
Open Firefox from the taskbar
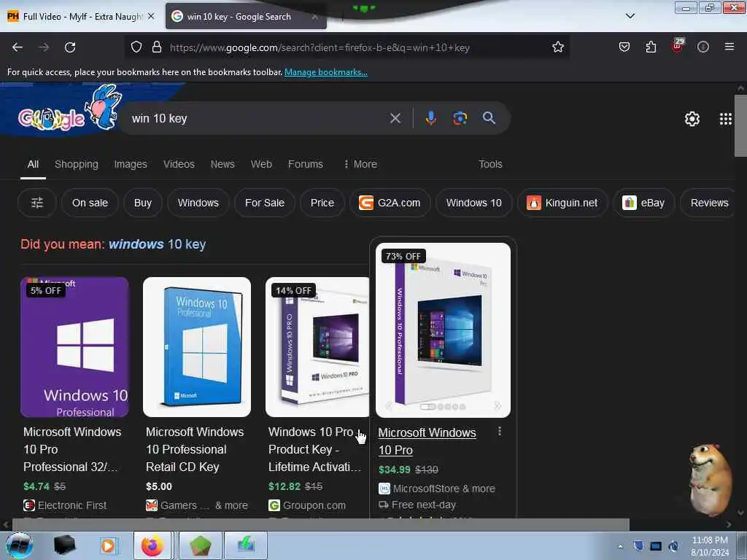152,545
